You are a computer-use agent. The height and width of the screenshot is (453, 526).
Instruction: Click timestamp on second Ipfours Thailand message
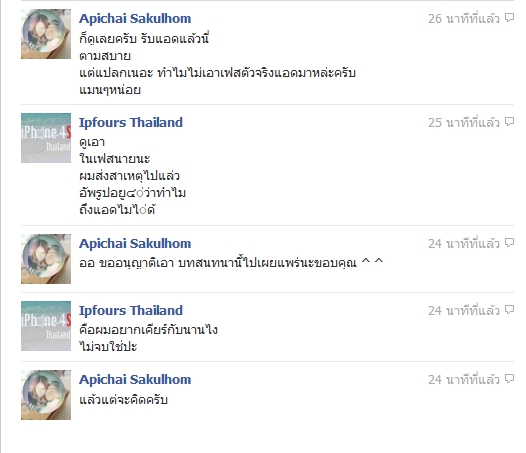click(x=464, y=310)
